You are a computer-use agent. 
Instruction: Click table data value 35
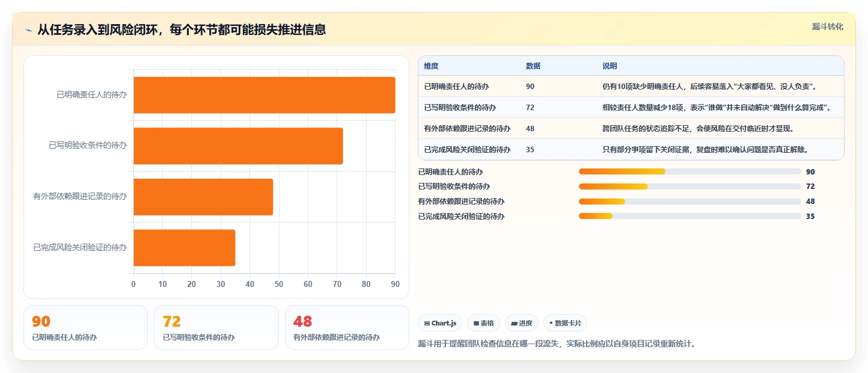pyautogui.click(x=530, y=150)
